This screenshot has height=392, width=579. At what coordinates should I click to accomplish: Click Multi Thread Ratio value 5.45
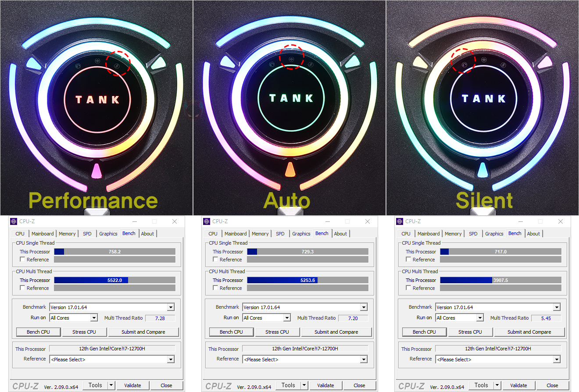click(x=546, y=318)
